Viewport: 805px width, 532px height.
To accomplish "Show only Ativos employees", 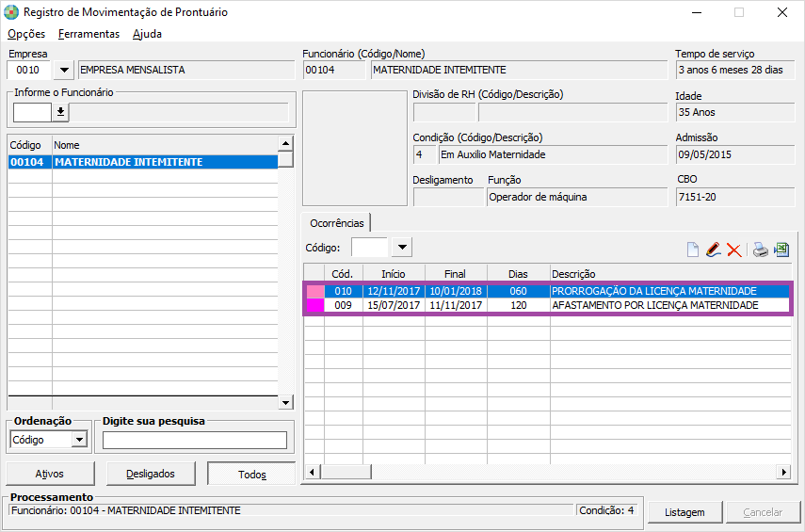I will (x=50, y=474).
